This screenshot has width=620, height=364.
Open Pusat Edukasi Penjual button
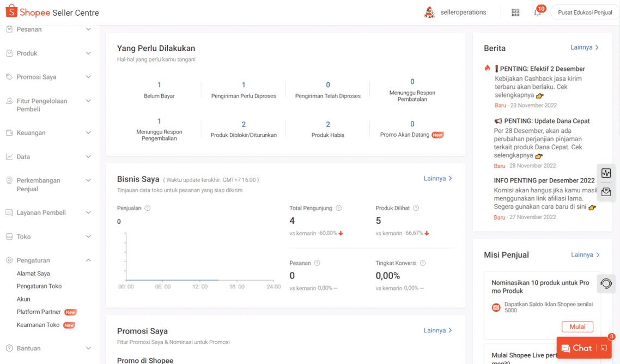585,13
